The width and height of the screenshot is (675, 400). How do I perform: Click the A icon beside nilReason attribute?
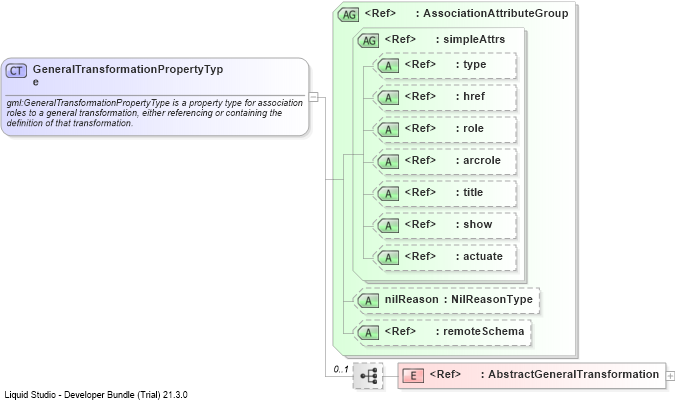pos(368,301)
